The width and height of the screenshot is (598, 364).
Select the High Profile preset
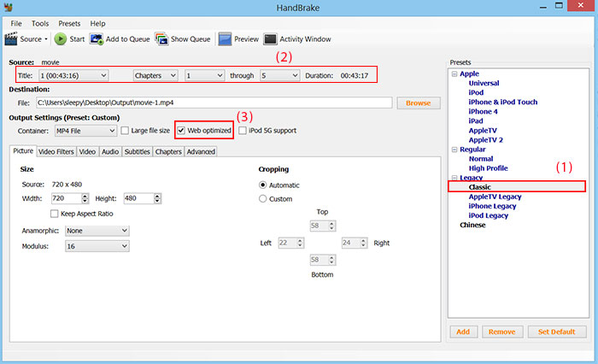[x=488, y=168]
